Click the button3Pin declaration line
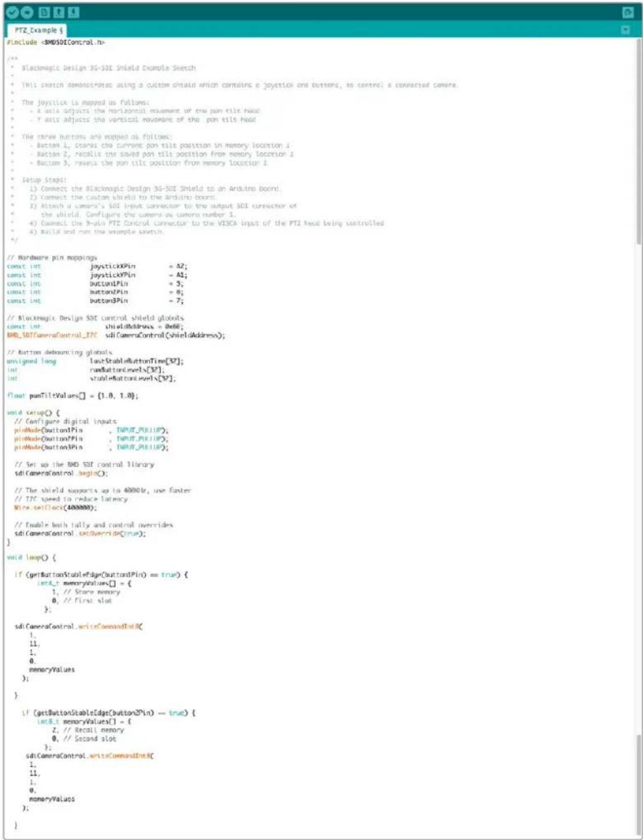643x840 pixels. point(95,301)
